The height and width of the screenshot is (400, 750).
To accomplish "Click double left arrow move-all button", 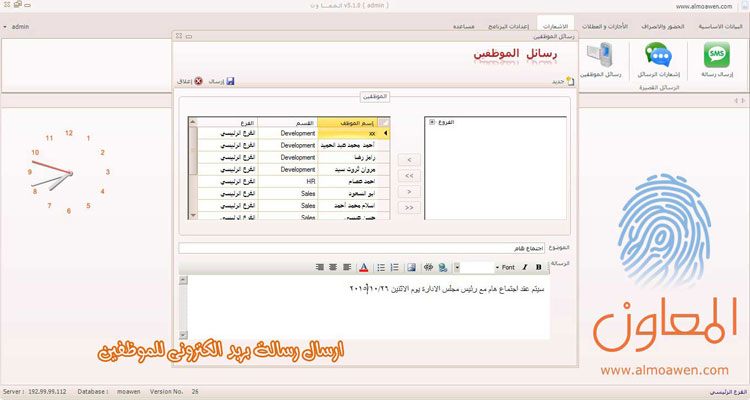I will [x=409, y=176].
